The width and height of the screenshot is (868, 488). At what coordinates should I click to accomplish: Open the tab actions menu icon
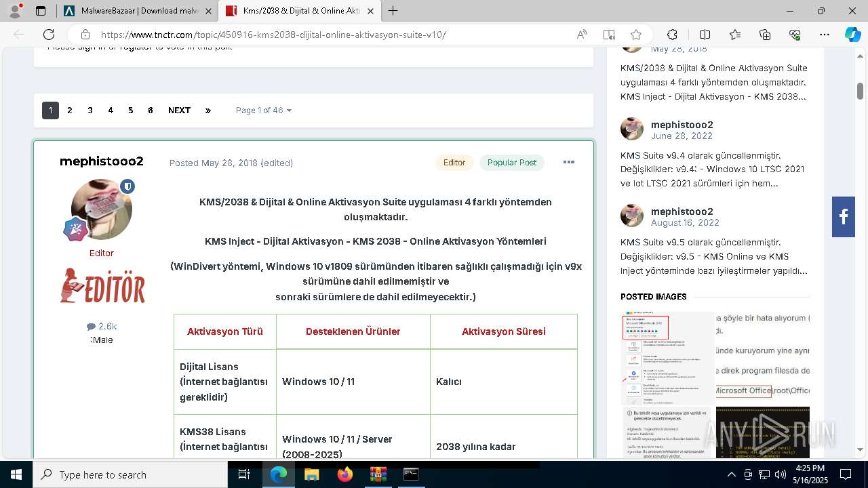pyautogui.click(x=41, y=11)
